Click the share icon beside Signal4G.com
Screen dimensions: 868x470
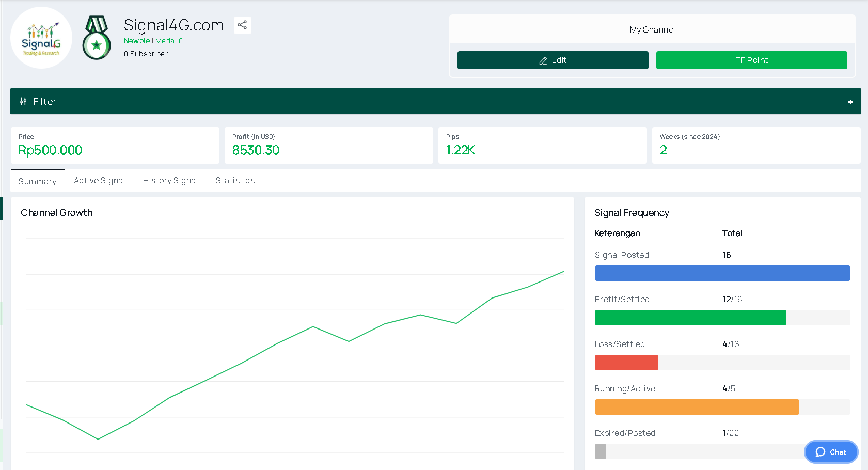242,25
